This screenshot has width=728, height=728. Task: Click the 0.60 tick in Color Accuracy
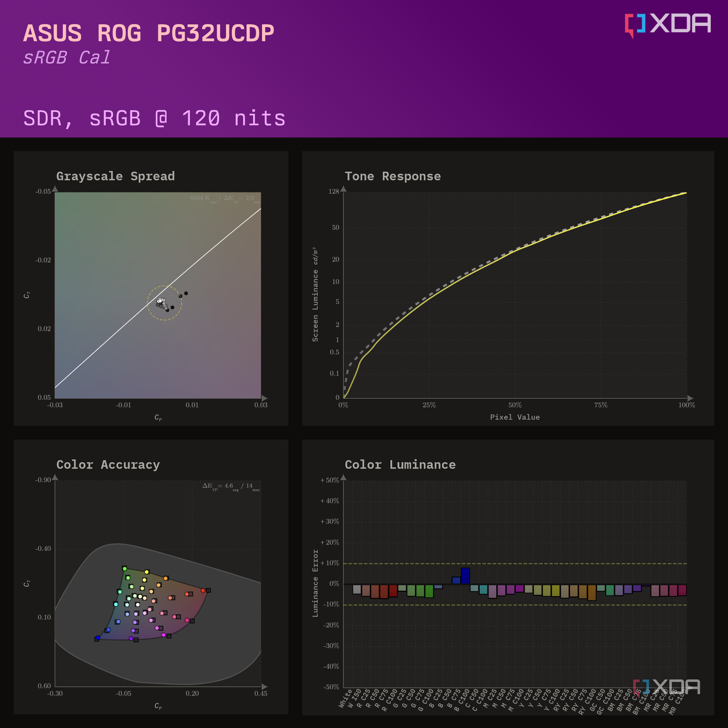[x=44, y=686]
